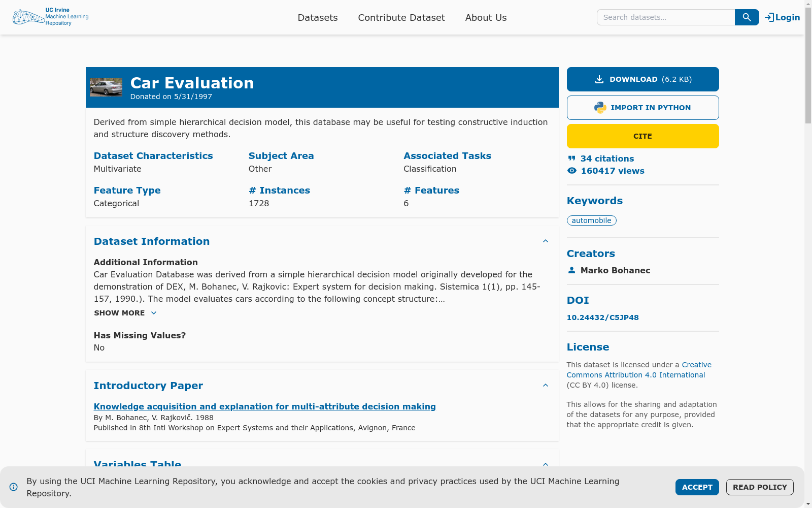Click the car thumbnail image
812x508 pixels.
coord(106,87)
